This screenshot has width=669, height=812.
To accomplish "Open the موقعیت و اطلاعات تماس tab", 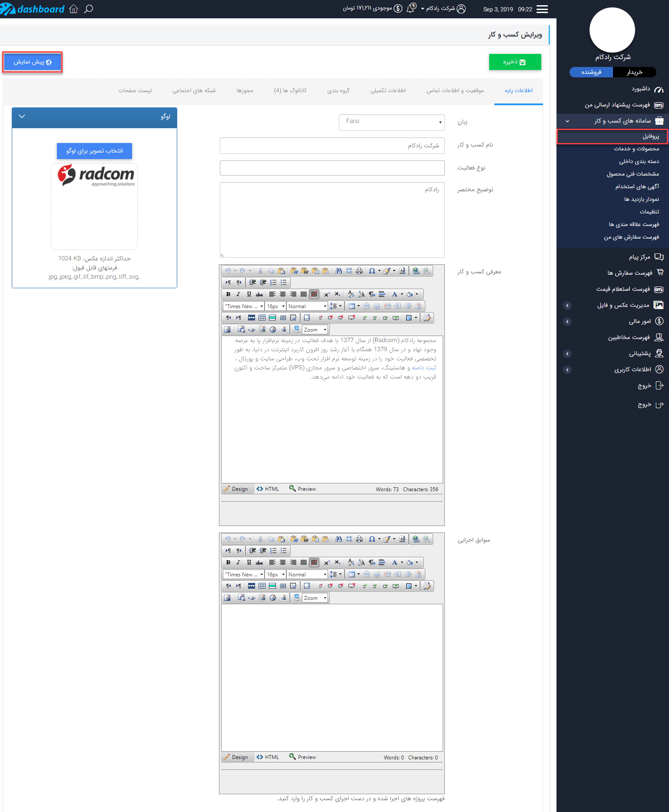I will [455, 90].
